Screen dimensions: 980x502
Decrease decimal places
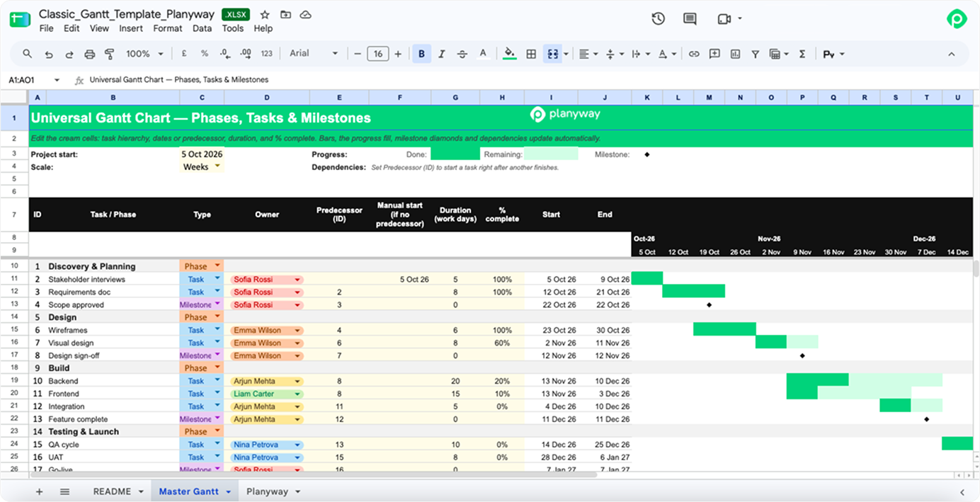click(x=225, y=54)
